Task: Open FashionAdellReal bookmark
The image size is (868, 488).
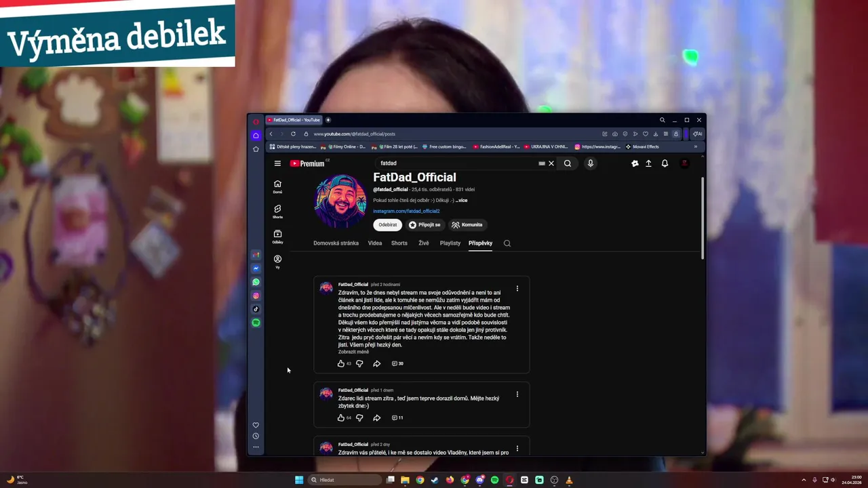Action: point(496,146)
